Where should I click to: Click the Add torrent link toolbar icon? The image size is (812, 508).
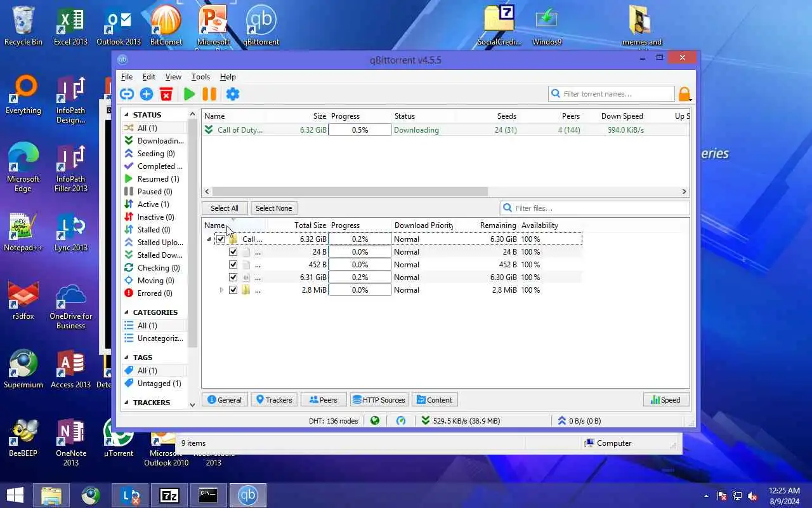click(127, 94)
